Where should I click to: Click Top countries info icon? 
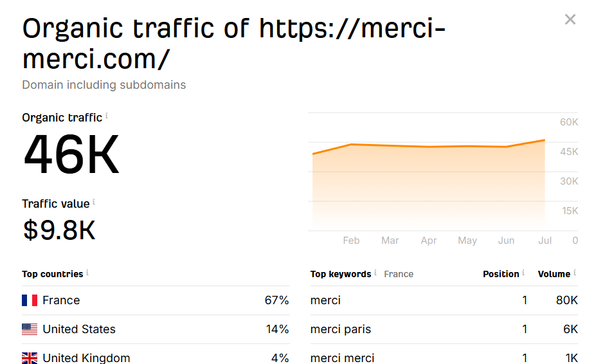(87, 273)
